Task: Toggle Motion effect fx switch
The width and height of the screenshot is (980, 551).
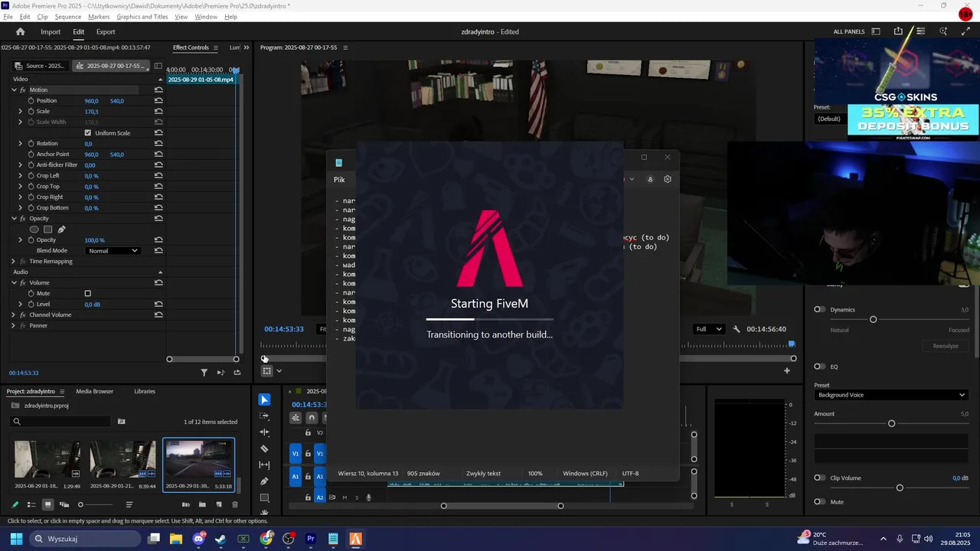Action: pyautogui.click(x=23, y=90)
